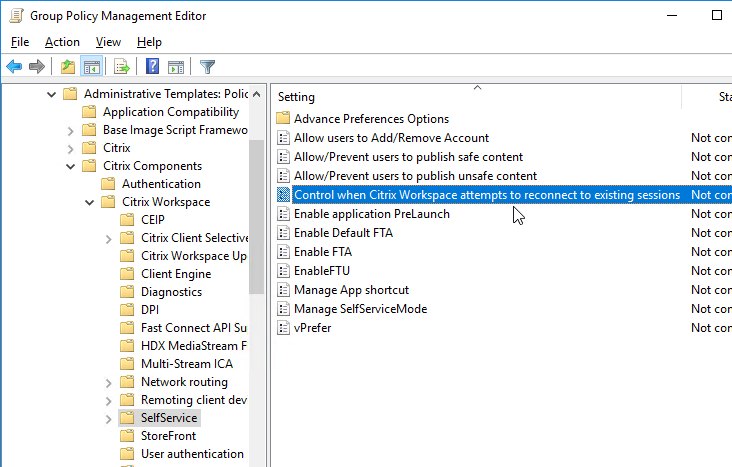The height and width of the screenshot is (467, 732).
Task: Expand the SelfService node
Action: click(108, 418)
